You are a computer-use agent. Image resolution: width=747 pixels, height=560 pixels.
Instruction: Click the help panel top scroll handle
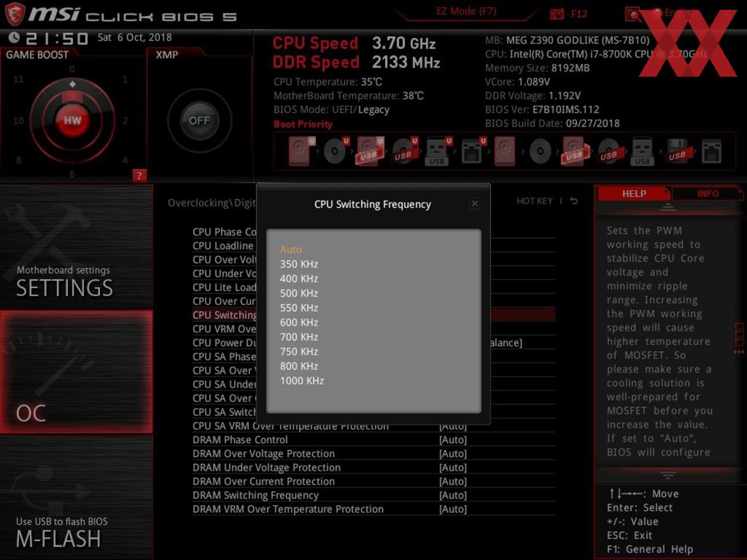[668, 207]
